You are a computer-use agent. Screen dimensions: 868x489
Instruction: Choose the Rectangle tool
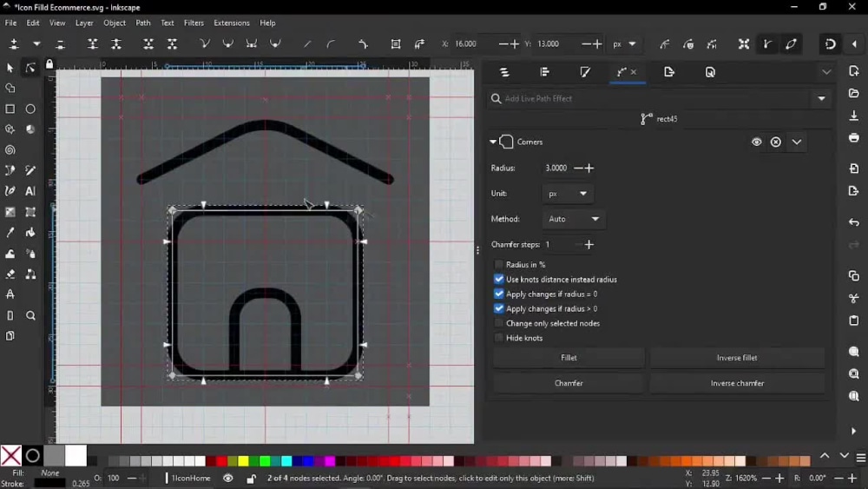(x=10, y=109)
